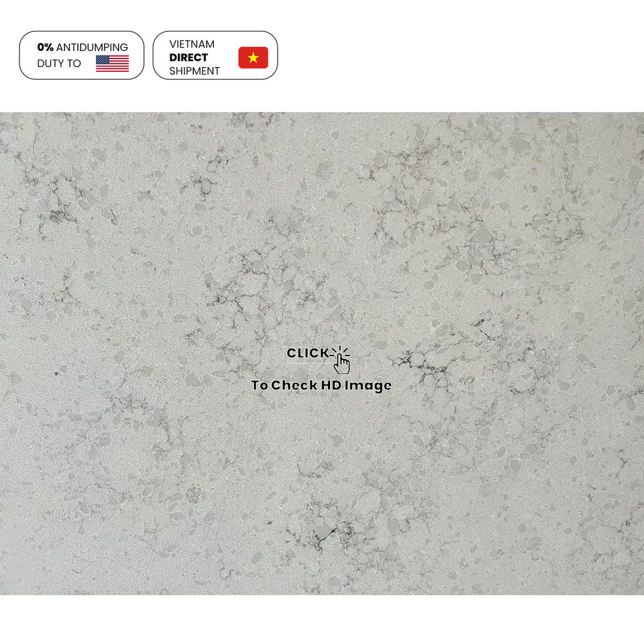Open the Vietnam Direct Shipment badge

(x=215, y=55)
